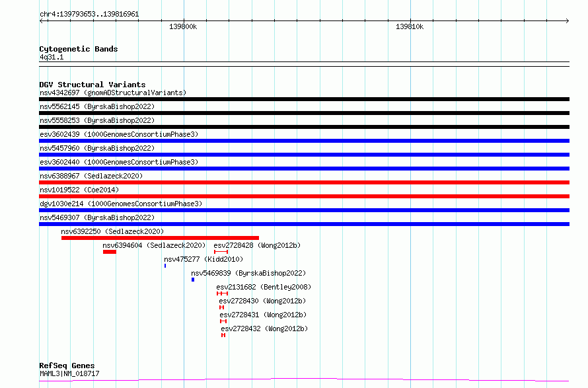Click the blue square glyph under nsv5469839
Image resolution: width=588 pixels, height=388 pixels.
[193, 280]
